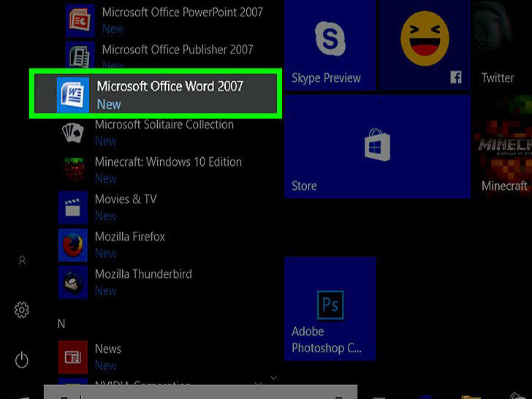Click the Skype Preview tile
Viewport: 532px width, 399px height.
pos(330,45)
